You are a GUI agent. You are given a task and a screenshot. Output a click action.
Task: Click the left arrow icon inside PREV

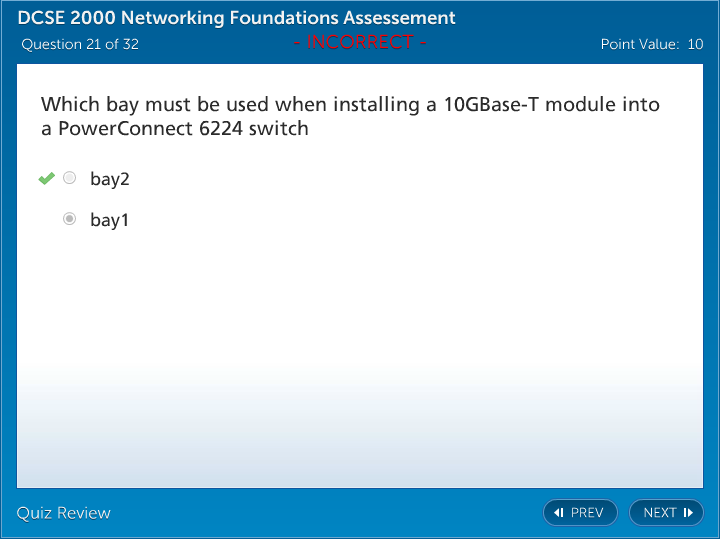pyautogui.click(x=559, y=513)
